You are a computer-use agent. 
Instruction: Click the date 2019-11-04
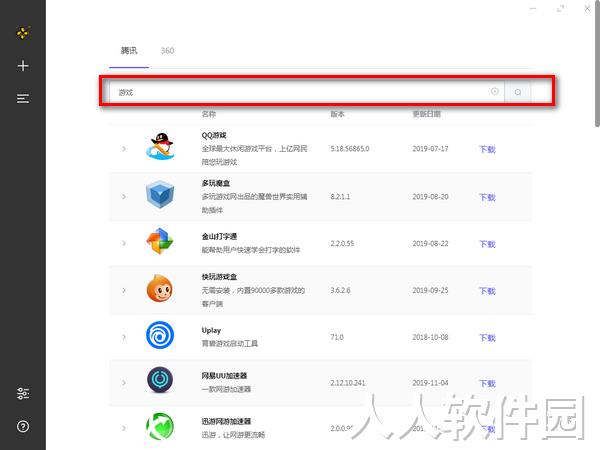[x=430, y=383]
